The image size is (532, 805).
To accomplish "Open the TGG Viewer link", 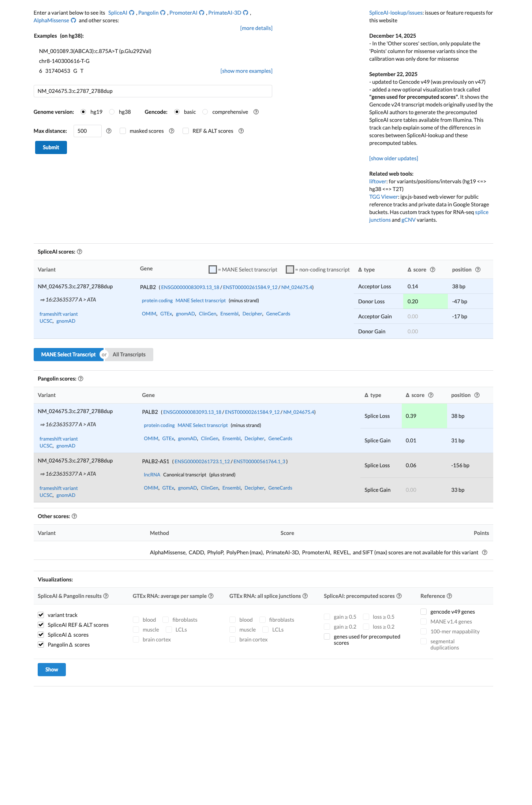I will click(383, 197).
